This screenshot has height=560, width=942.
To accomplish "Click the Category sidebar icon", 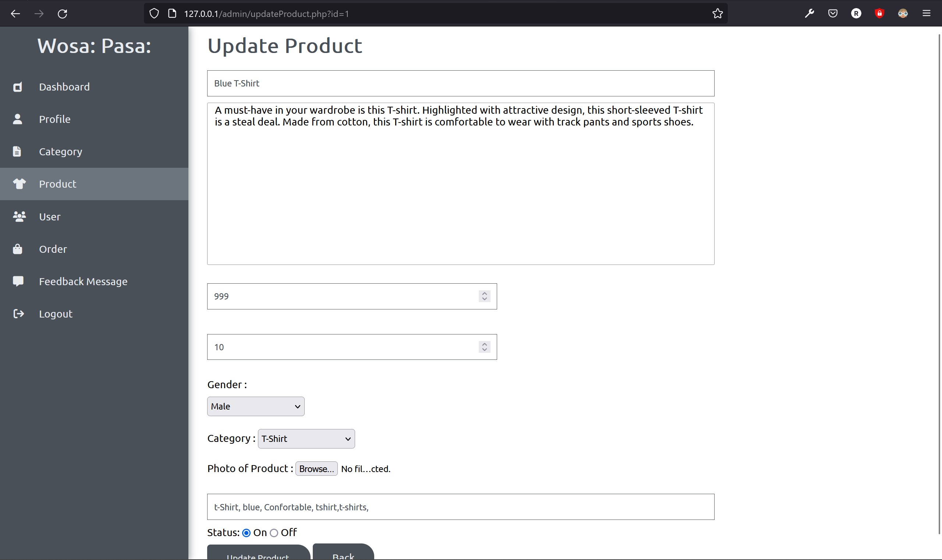I will [x=18, y=151].
